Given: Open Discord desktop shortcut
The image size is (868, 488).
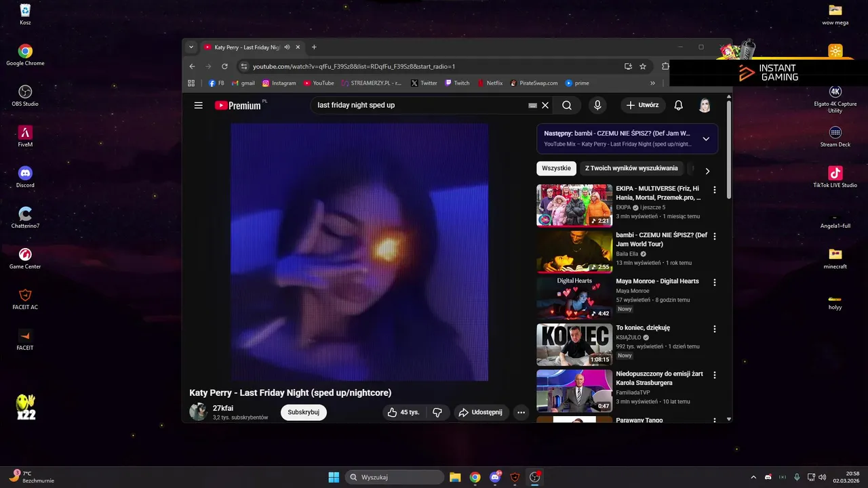Looking at the screenshot, I should (25, 177).
